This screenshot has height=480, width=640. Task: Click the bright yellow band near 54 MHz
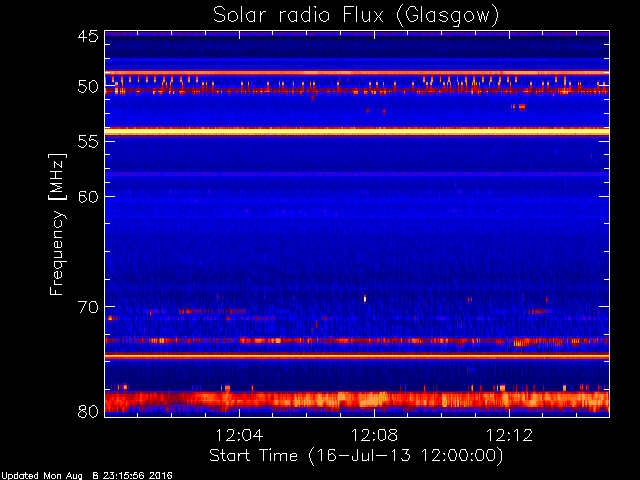pyautogui.click(x=357, y=131)
